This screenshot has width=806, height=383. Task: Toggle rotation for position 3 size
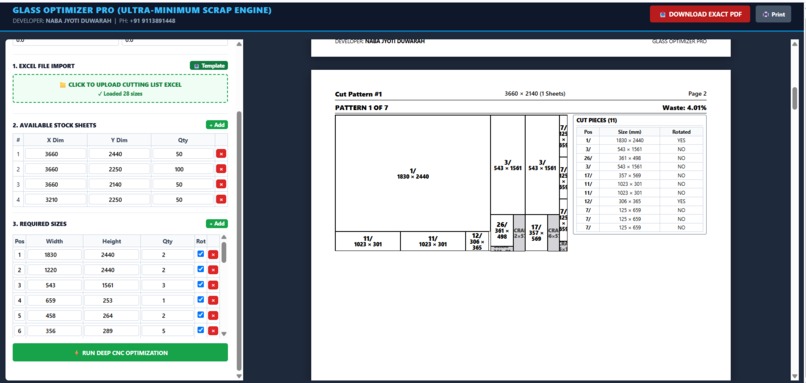(x=200, y=284)
